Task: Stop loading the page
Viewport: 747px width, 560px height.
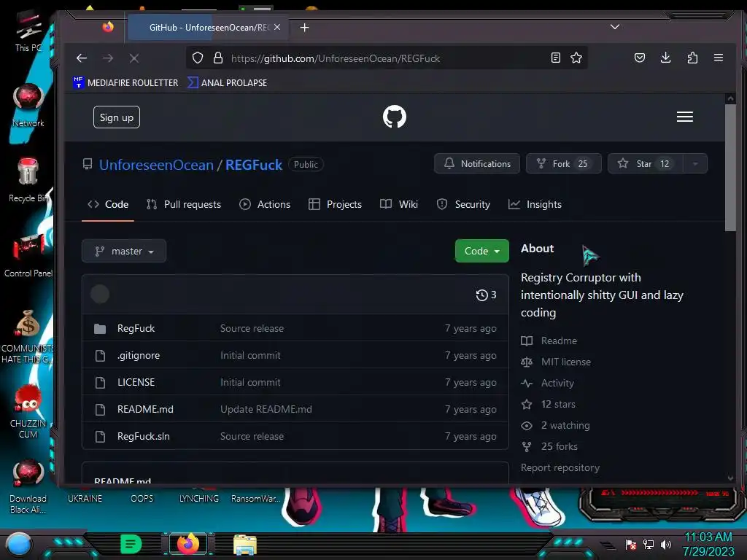Action: click(x=134, y=58)
